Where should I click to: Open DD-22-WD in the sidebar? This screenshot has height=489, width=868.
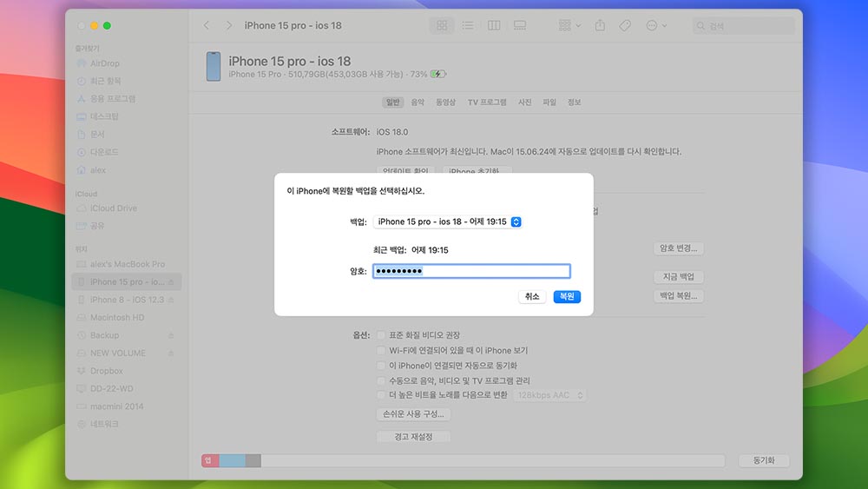click(112, 388)
